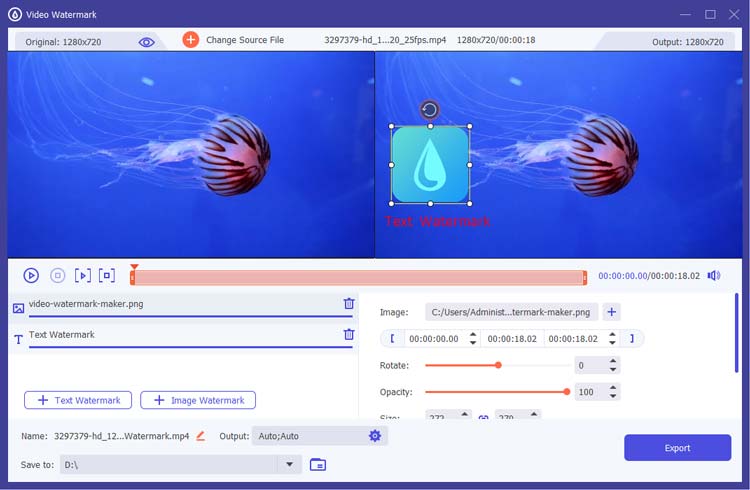Click the Save to D:\ path field
750x490 pixels.
pos(168,465)
